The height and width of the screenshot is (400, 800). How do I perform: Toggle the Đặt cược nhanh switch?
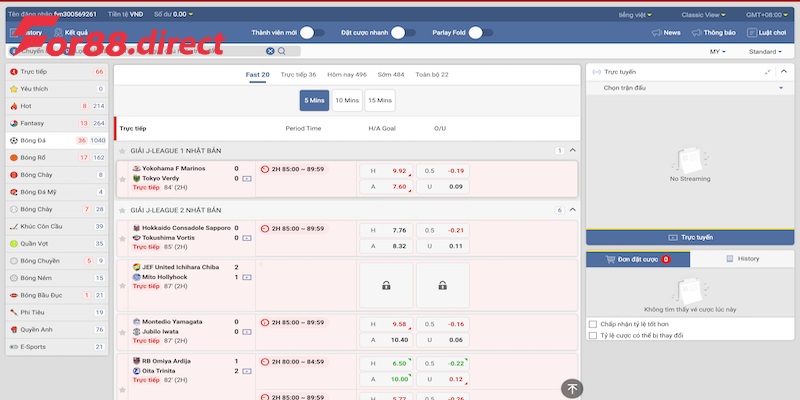click(402, 33)
